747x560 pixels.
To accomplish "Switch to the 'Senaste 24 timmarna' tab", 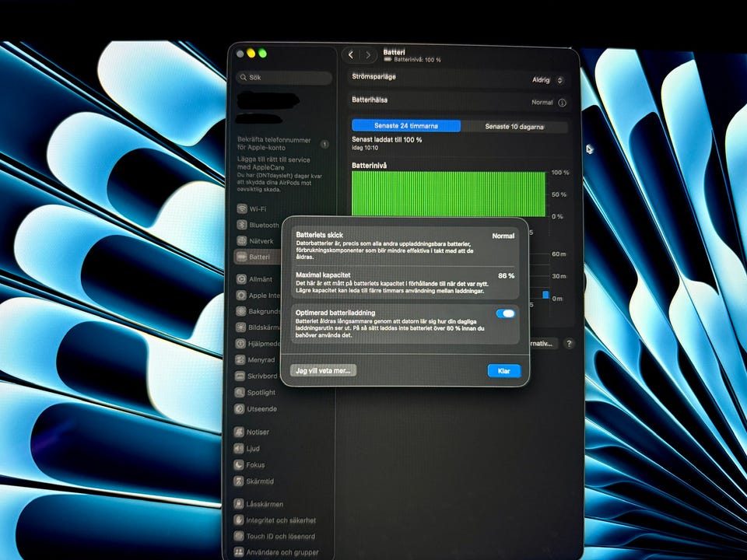I will pyautogui.click(x=406, y=126).
